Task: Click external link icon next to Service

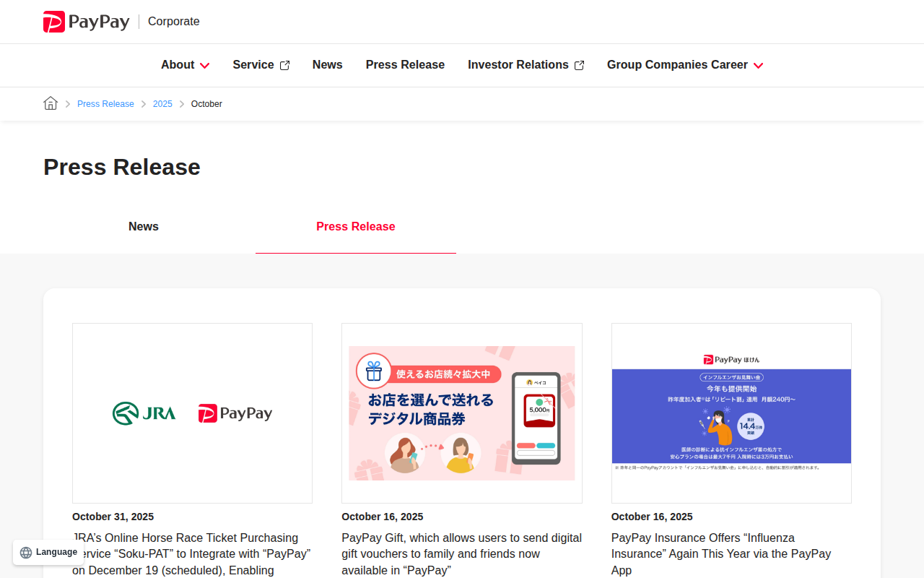Action: click(284, 65)
